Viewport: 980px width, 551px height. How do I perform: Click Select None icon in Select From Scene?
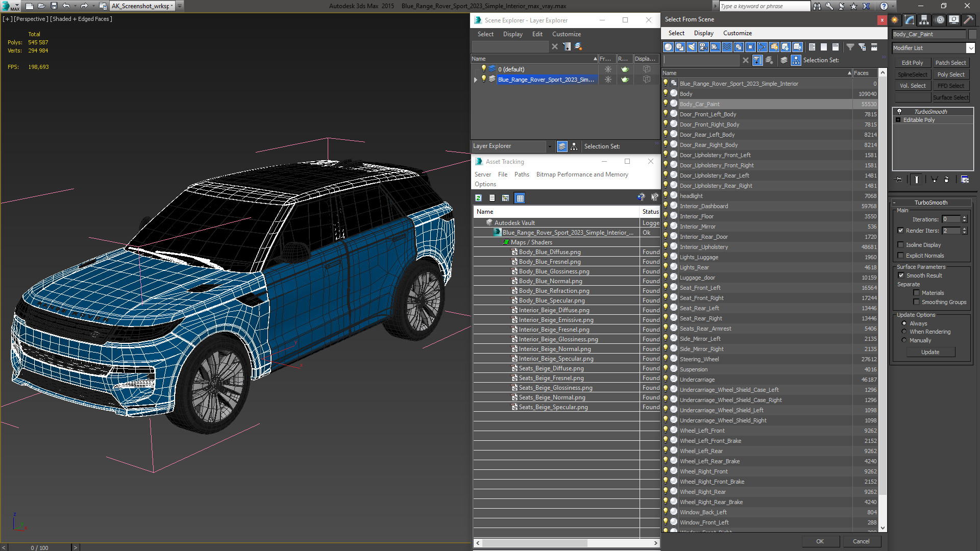(x=824, y=47)
